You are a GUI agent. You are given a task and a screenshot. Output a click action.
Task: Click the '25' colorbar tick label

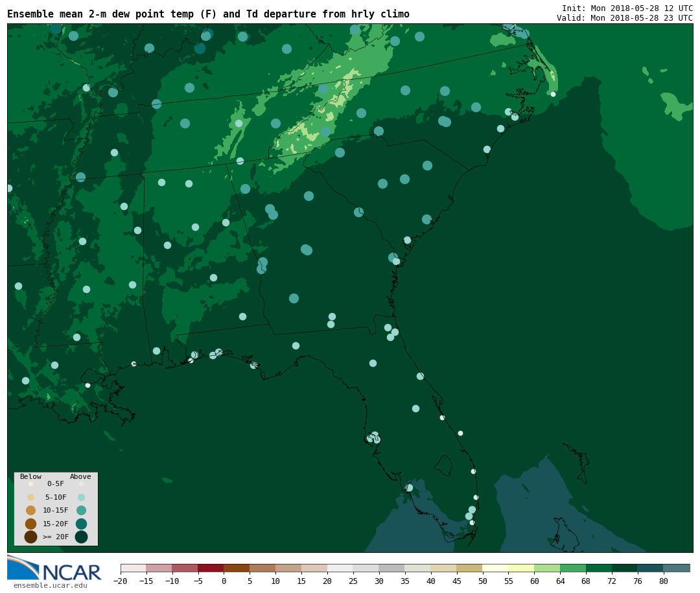[x=353, y=581]
